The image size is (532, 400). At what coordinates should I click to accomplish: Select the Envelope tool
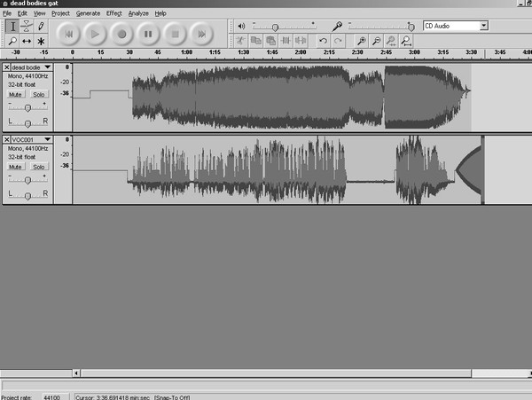(x=27, y=26)
